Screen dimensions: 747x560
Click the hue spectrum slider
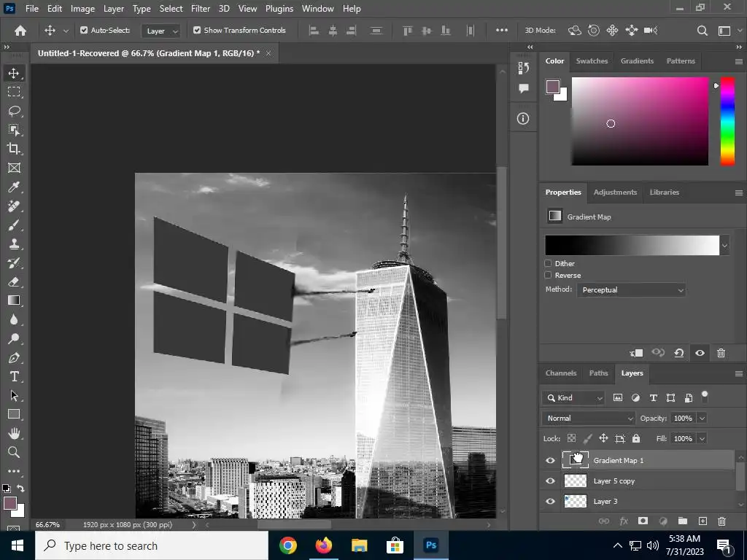(727, 121)
